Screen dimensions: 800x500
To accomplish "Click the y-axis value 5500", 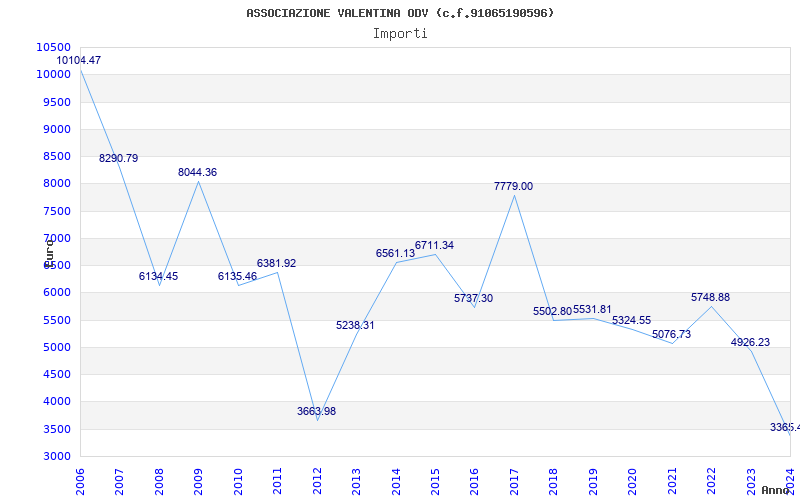I will [x=56, y=320].
